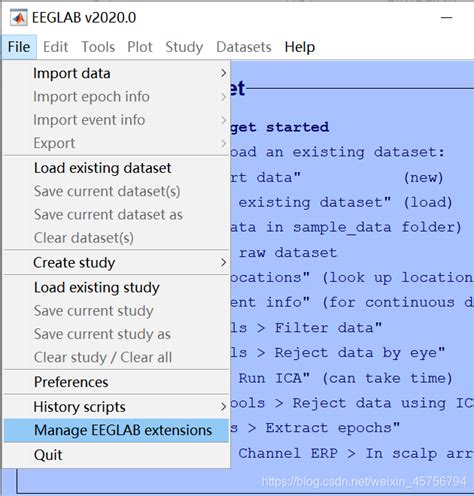Open the Import epoch info submenu arrow
This screenshot has width=474, height=496.
[x=224, y=97]
